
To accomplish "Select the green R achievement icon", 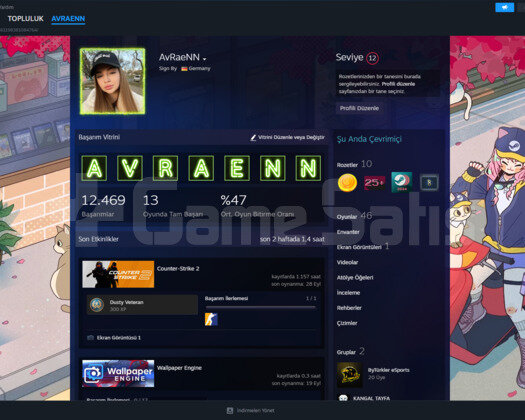I will (165, 168).
